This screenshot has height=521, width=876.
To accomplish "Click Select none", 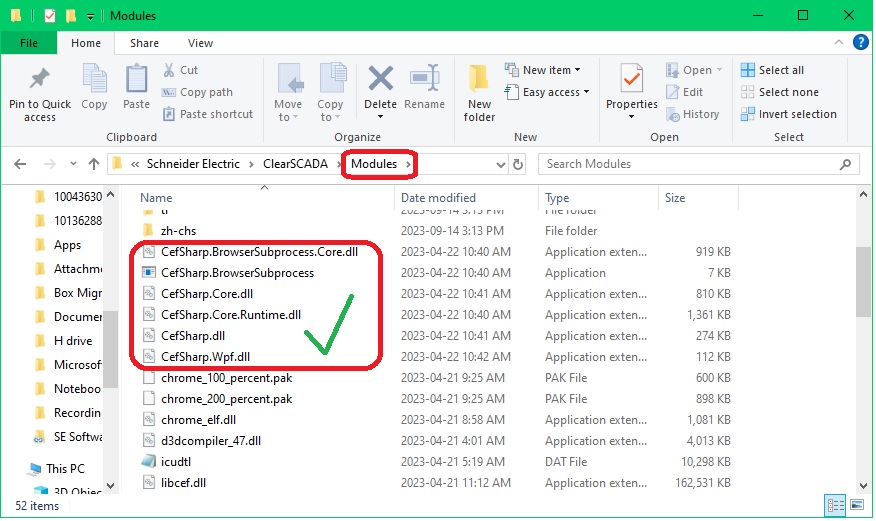I will (x=779, y=92).
